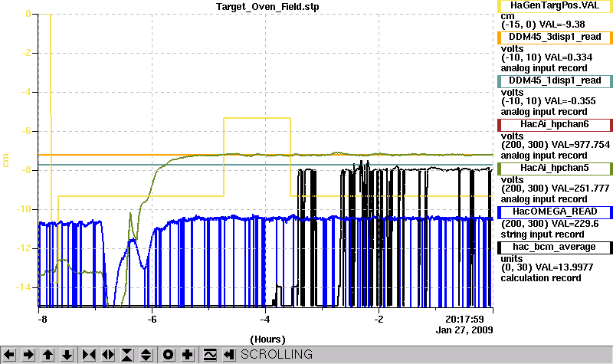Image resolution: width=613 pixels, height=364 pixels.
Task: Select the DDM45_3disp1_read legend entry
Action: (555, 37)
